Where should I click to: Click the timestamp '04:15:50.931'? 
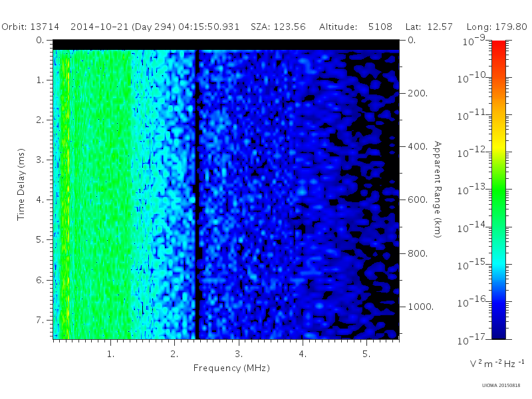coord(209,27)
